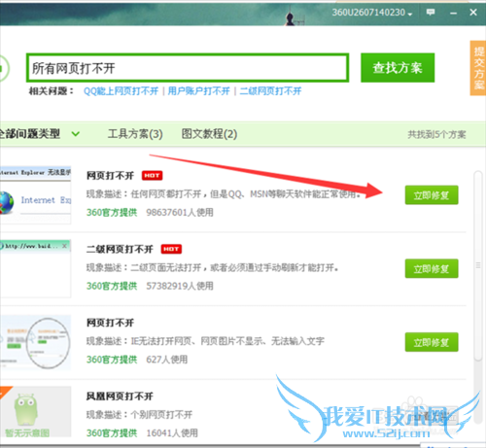Switch to 工具方案(3) tab

[x=135, y=134]
